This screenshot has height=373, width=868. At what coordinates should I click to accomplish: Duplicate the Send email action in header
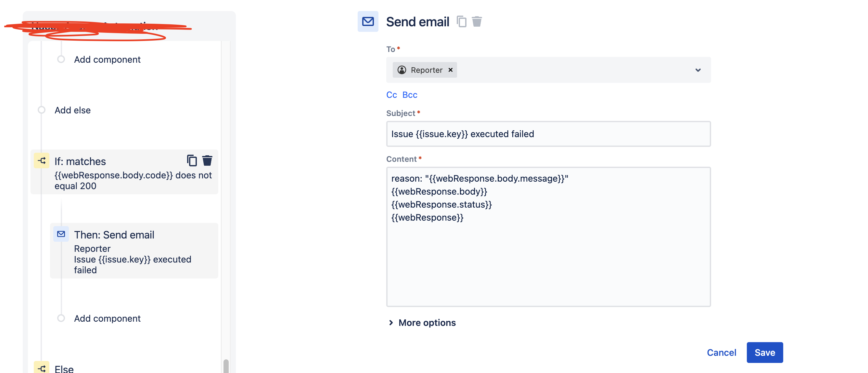(461, 21)
